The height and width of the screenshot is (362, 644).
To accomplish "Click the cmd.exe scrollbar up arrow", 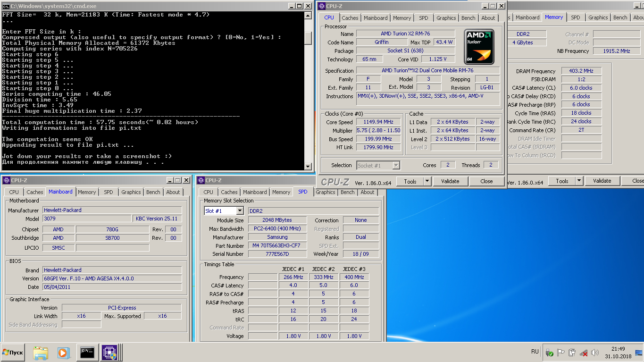I will [308, 15].
